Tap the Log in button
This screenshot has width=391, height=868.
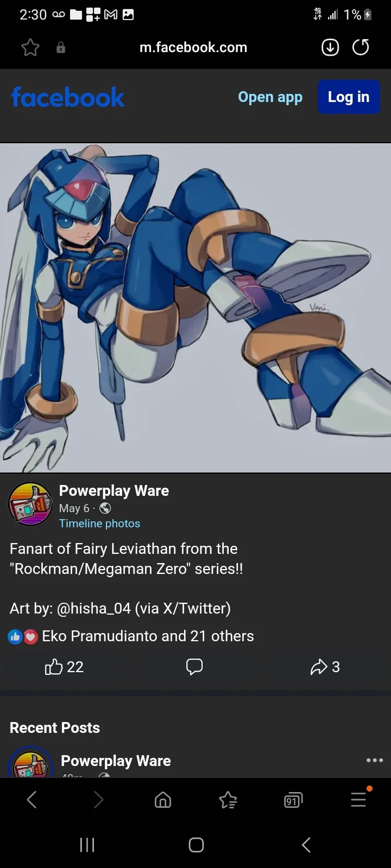349,97
